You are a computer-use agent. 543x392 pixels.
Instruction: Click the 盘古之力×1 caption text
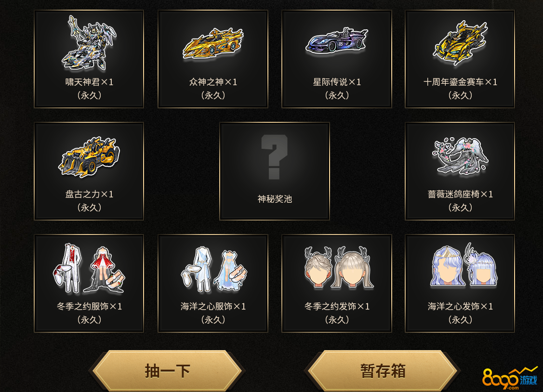(x=89, y=194)
